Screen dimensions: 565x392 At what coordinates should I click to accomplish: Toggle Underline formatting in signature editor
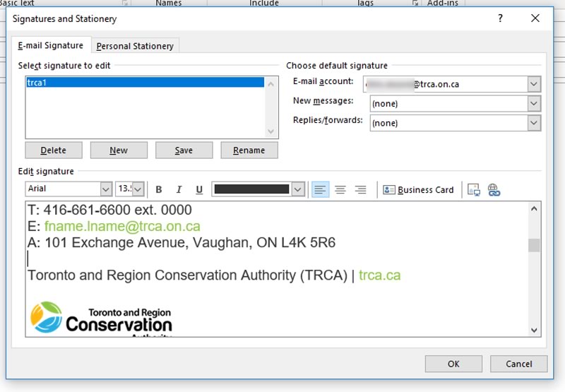tap(199, 189)
